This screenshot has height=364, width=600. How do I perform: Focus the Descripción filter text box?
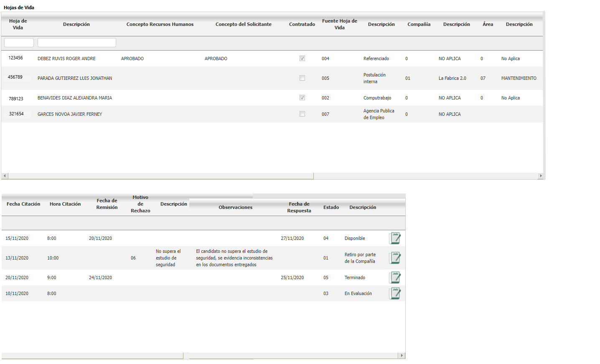tap(77, 43)
